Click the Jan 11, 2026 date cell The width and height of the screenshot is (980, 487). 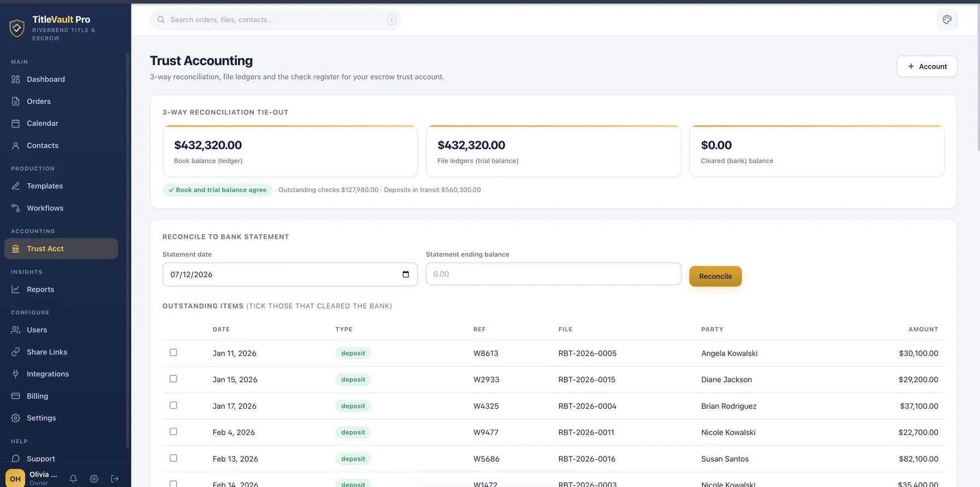235,353
